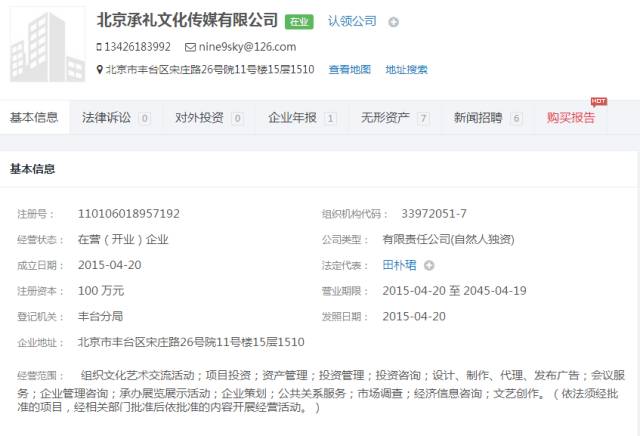
Task: Open the 地址搜索 link
Action: click(x=406, y=69)
